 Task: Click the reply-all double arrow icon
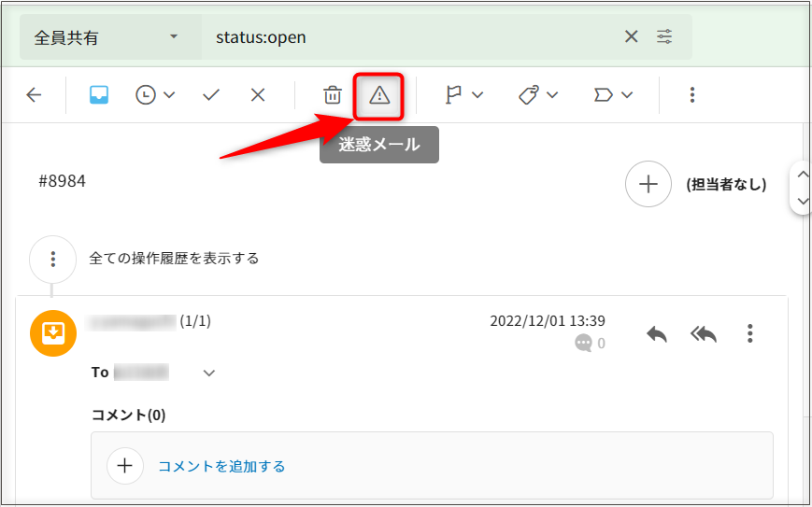(x=704, y=333)
